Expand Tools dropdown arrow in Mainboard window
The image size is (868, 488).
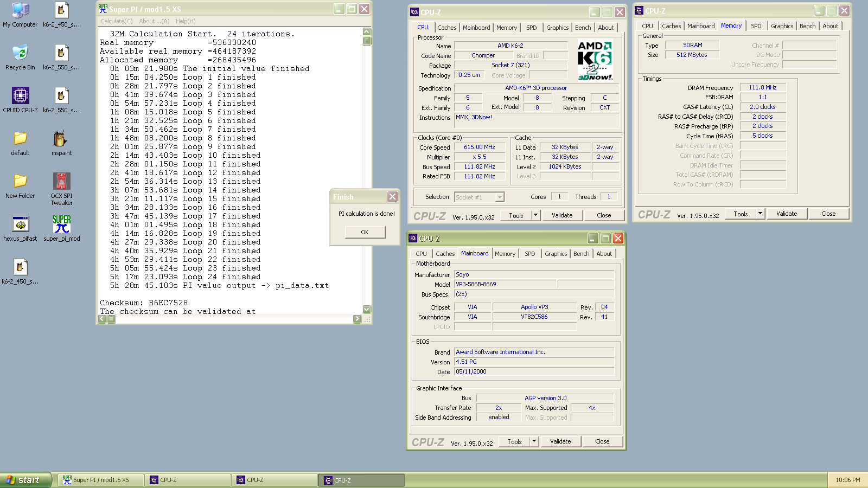pos(534,441)
